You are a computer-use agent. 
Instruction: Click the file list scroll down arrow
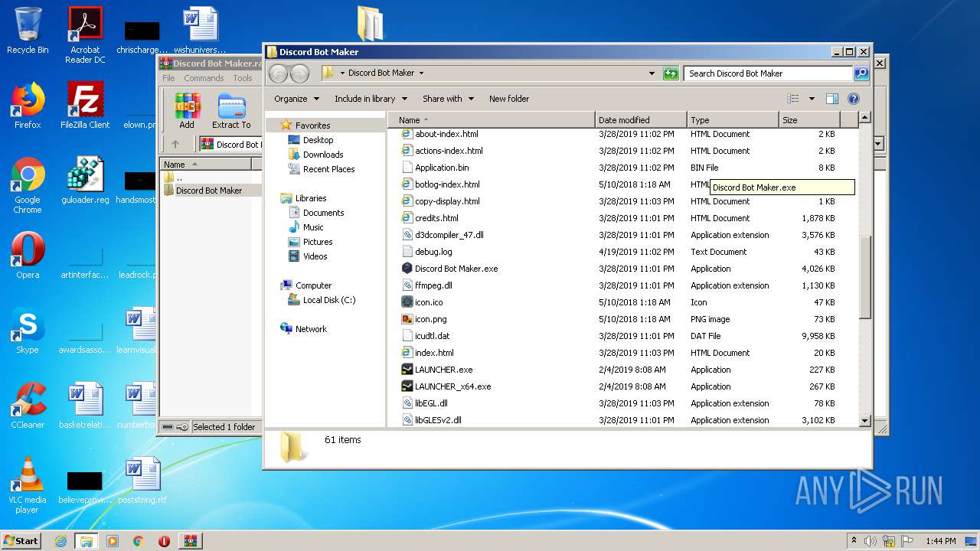[865, 420]
